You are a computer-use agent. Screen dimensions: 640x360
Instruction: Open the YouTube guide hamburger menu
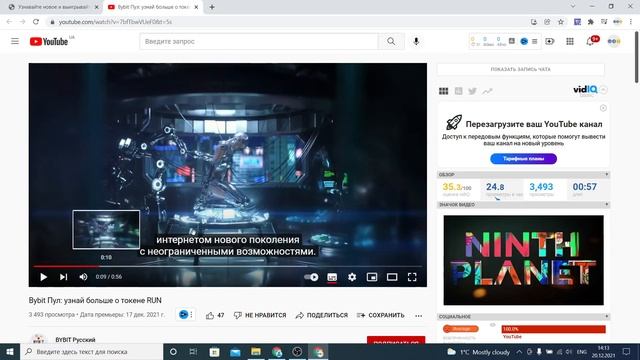coord(15,41)
